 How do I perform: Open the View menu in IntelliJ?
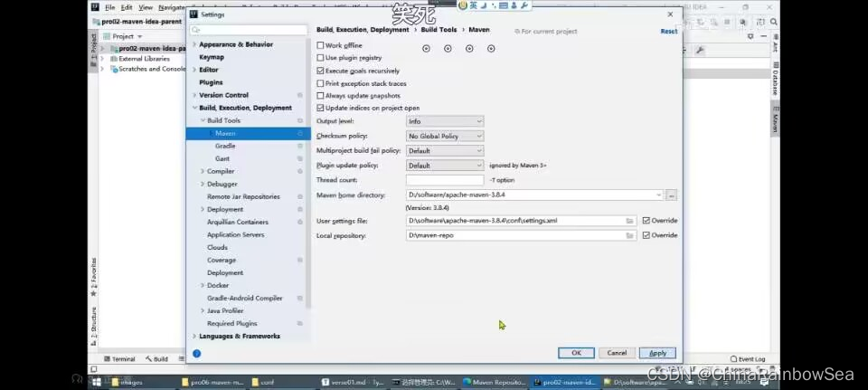146,7
